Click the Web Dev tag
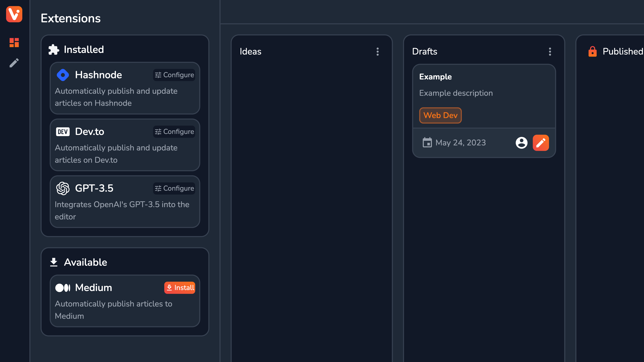Viewport: 644px width, 362px height. [440, 115]
